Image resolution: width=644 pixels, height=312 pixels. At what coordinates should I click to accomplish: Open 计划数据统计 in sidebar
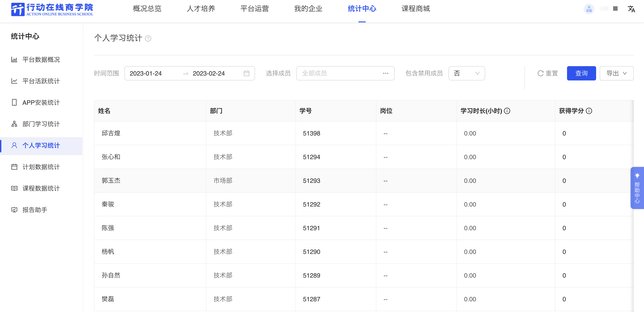(41, 167)
